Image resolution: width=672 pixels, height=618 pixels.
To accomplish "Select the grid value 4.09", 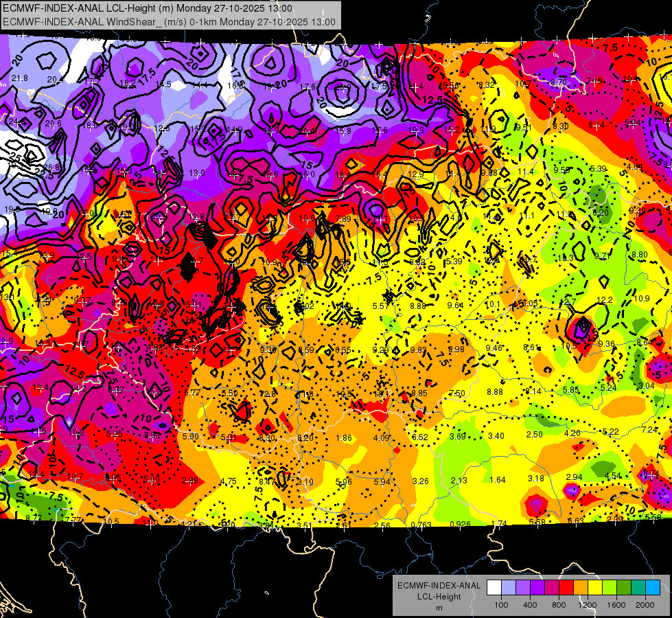I will [382, 438].
